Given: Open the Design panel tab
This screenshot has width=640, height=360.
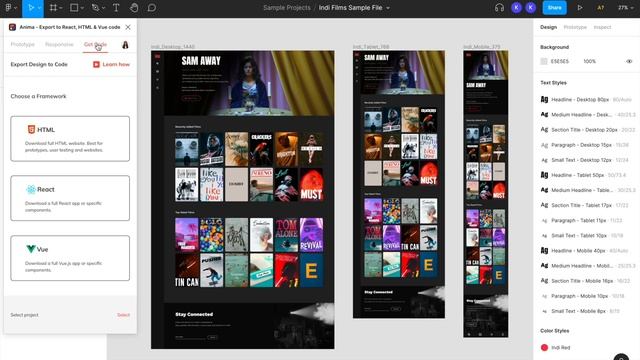Looking at the screenshot, I should pyautogui.click(x=548, y=27).
